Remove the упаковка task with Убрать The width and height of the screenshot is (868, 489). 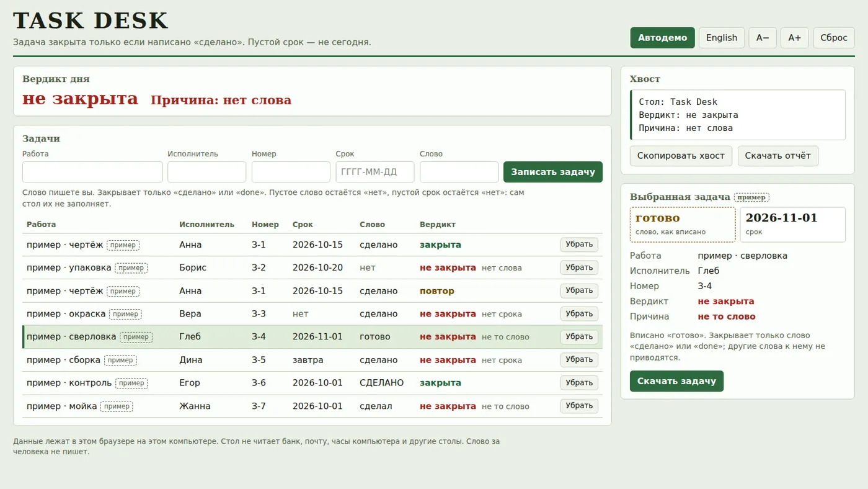[579, 267]
